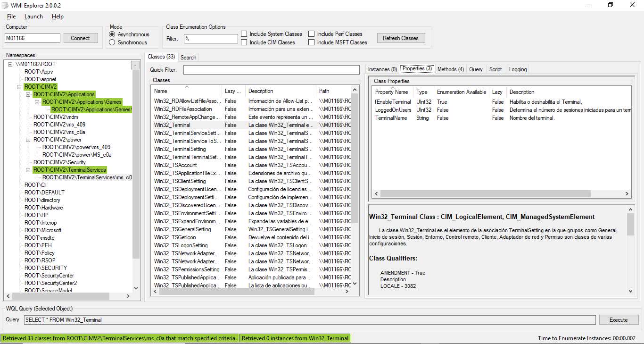Screen dimensions: 644x344
Task: Switch to the Instances (0) tab
Action: tap(382, 69)
